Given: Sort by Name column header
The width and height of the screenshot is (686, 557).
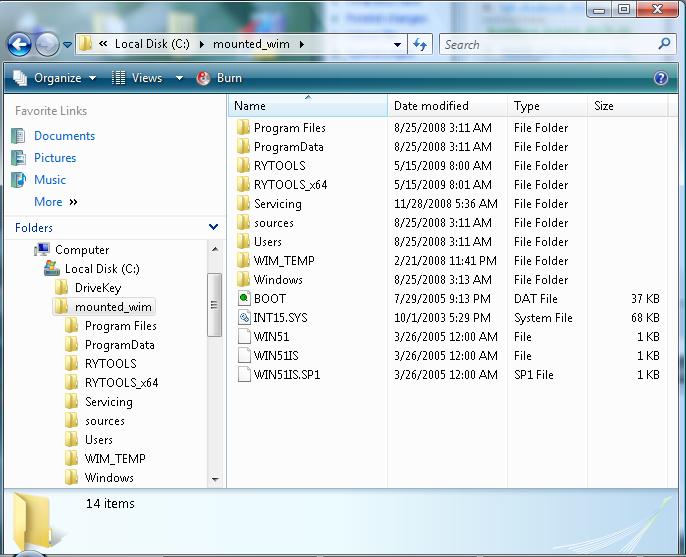Looking at the screenshot, I should click(x=308, y=106).
